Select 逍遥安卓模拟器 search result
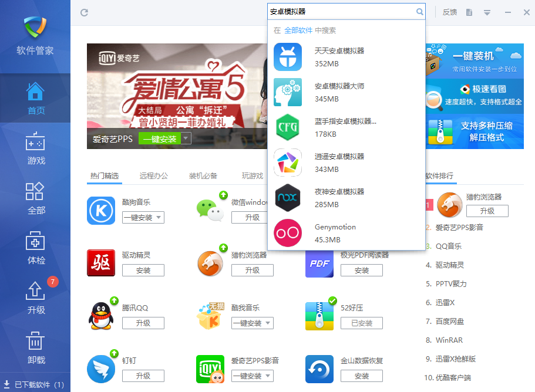The height and width of the screenshot is (392, 535). [346, 163]
